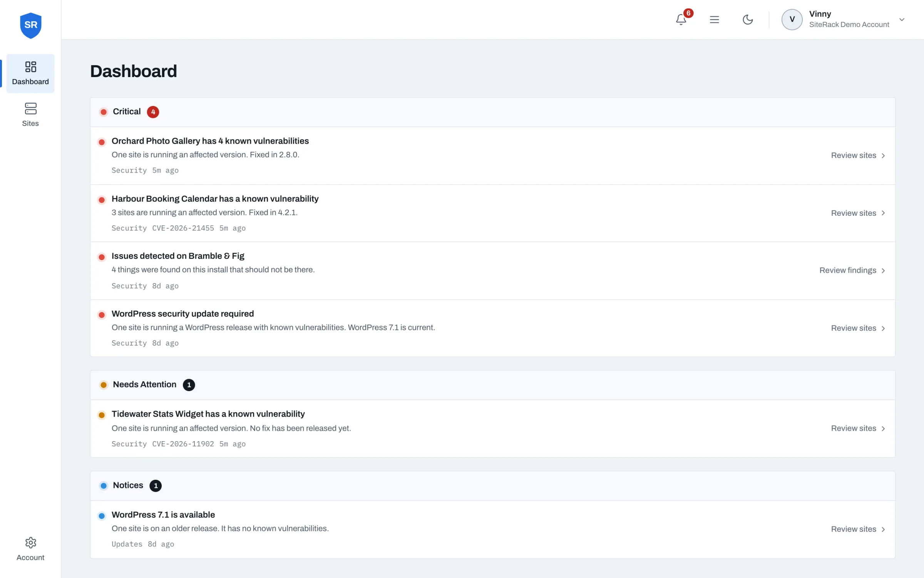Review sites for WordPress security update
Screen dimensions: 924x578
pyautogui.click(x=858, y=328)
